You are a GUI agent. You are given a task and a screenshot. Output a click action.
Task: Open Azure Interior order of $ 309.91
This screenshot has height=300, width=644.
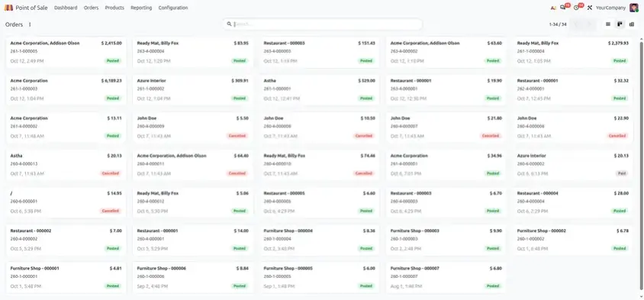pyautogui.click(x=193, y=90)
